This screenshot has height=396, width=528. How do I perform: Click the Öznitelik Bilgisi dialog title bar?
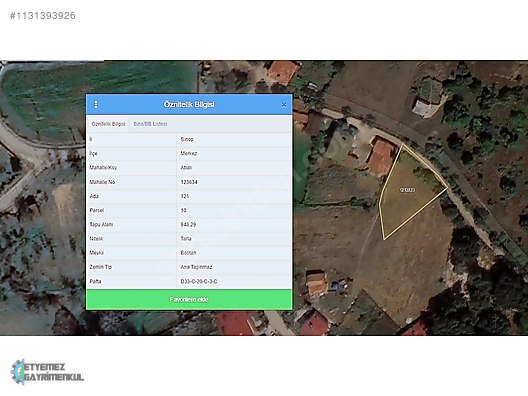tap(189, 104)
